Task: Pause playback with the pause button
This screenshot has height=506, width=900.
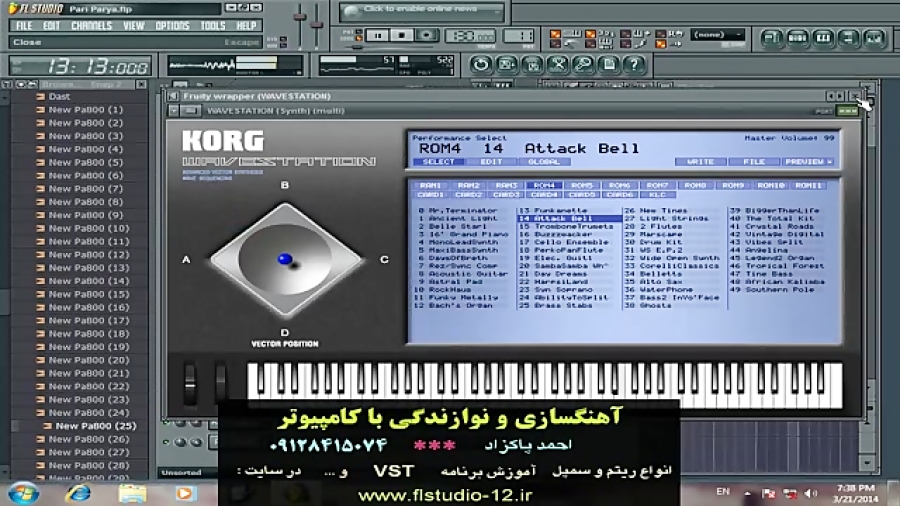Action: pyautogui.click(x=377, y=36)
